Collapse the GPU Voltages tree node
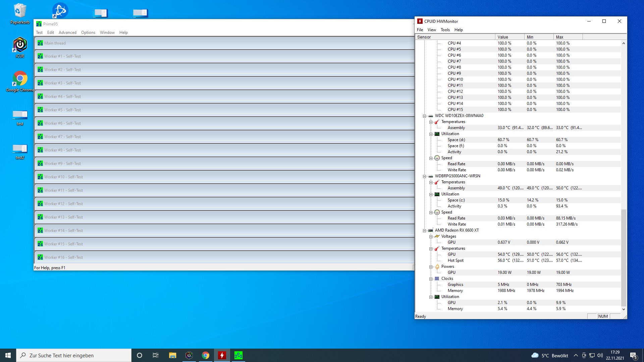 click(x=431, y=237)
